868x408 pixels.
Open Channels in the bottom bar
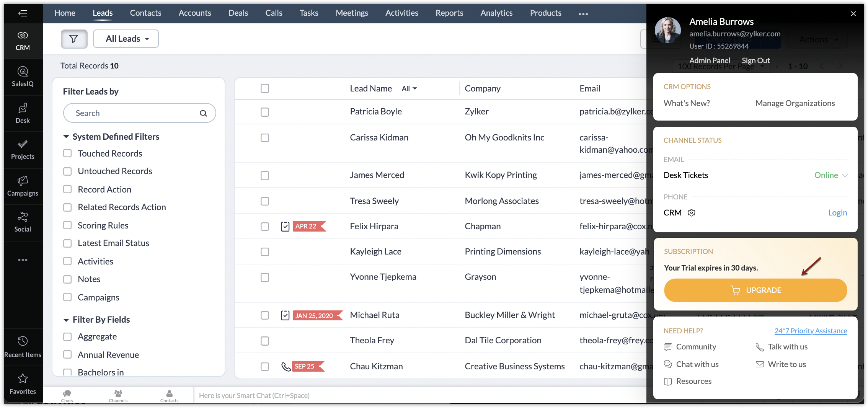(118, 395)
